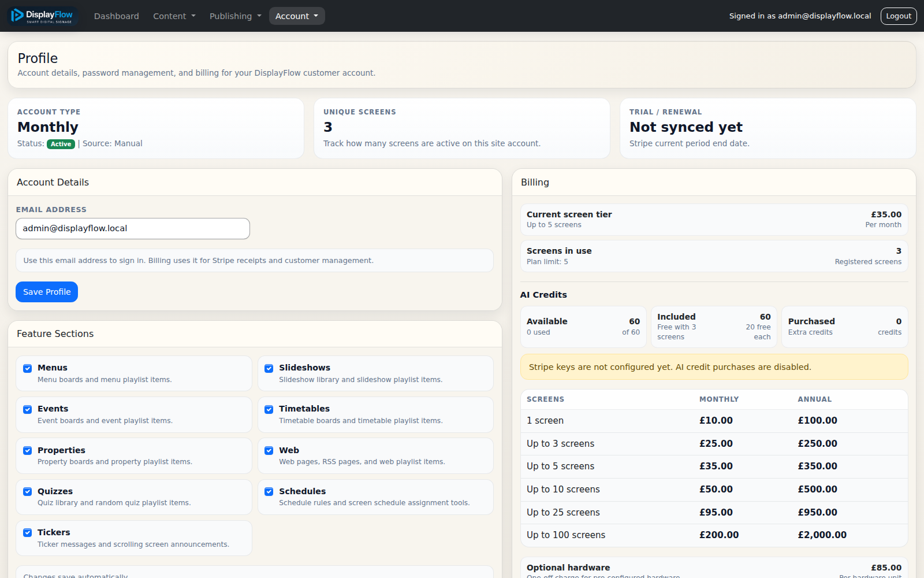The width and height of the screenshot is (924, 578).
Task: Click the Included credits card
Action: (x=714, y=327)
